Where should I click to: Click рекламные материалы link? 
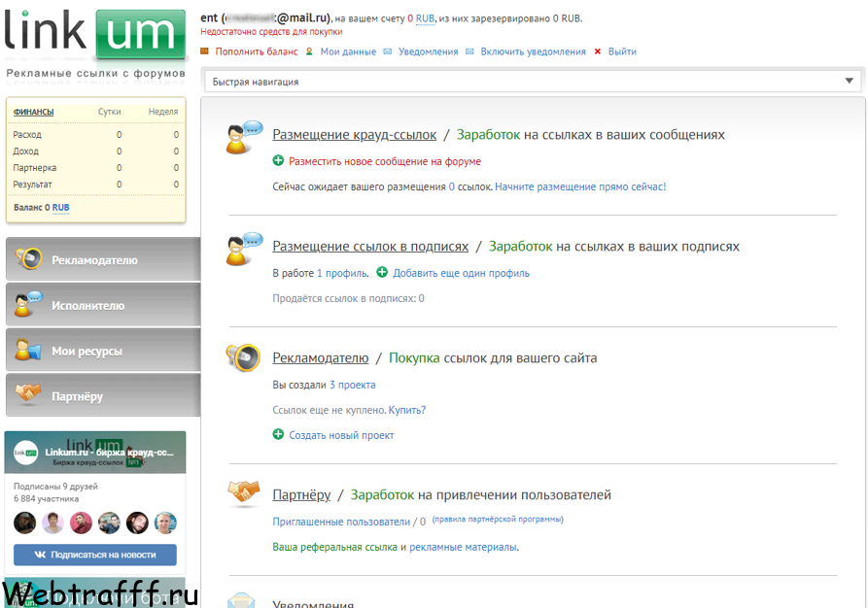(x=464, y=547)
